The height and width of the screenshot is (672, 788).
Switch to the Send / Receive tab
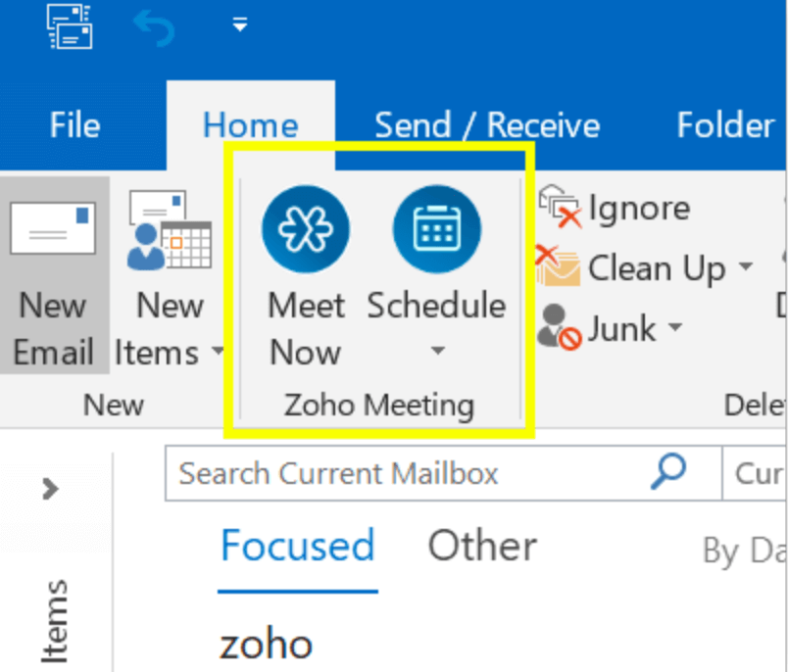coord(487,125)
